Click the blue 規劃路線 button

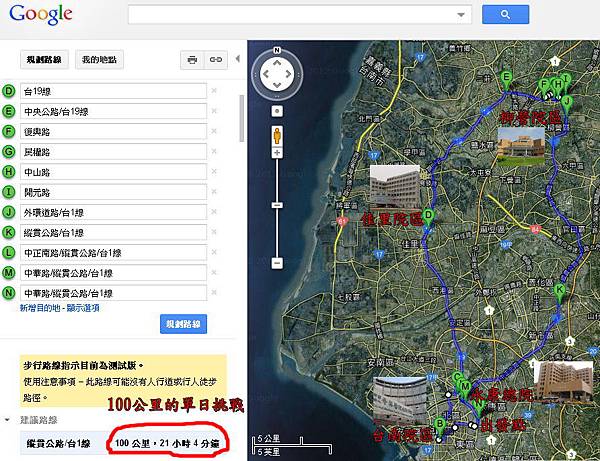click(183, 324)
